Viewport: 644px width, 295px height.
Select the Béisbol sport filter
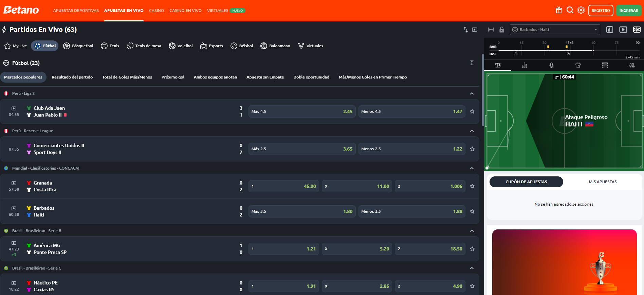[x=242, y=46]
